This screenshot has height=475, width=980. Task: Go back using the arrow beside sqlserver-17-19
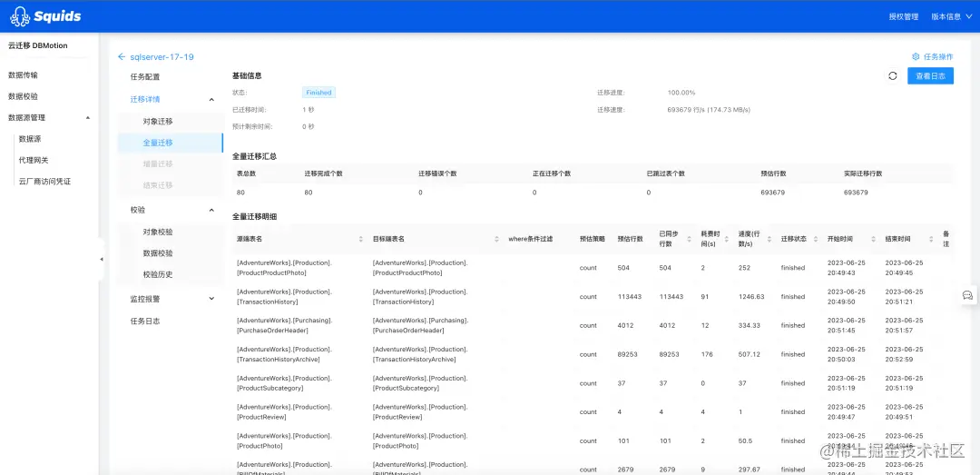coord(122,57)
